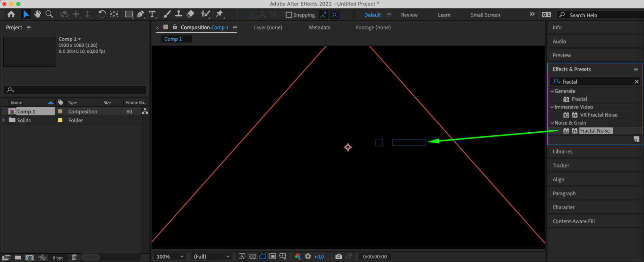The width and height of the screenshot is (644, 262).
Task: Choose the Pen tool in toolbar
Action: [140, 14]
